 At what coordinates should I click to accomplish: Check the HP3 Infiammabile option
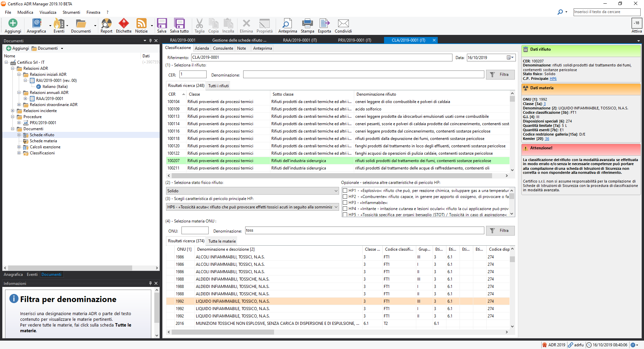pos(345,203)
